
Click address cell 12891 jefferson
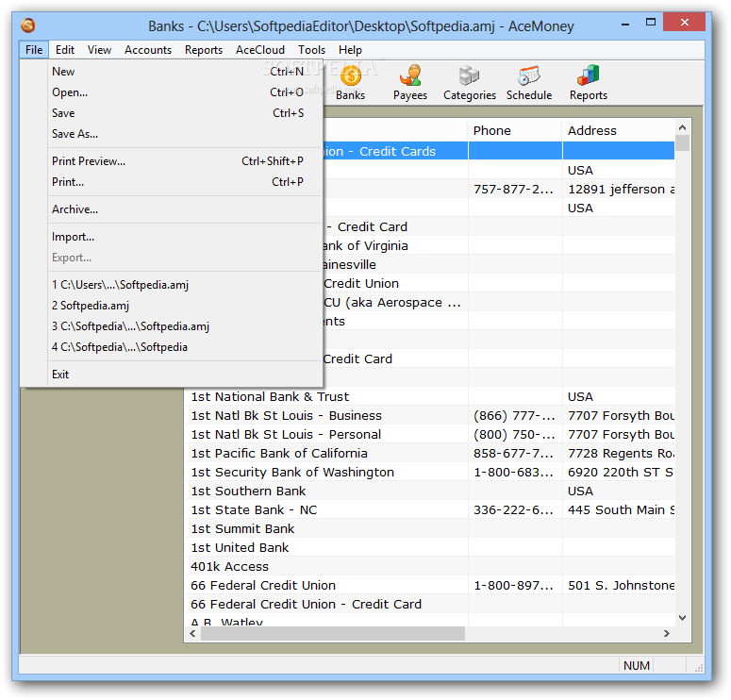pos(621,190)
